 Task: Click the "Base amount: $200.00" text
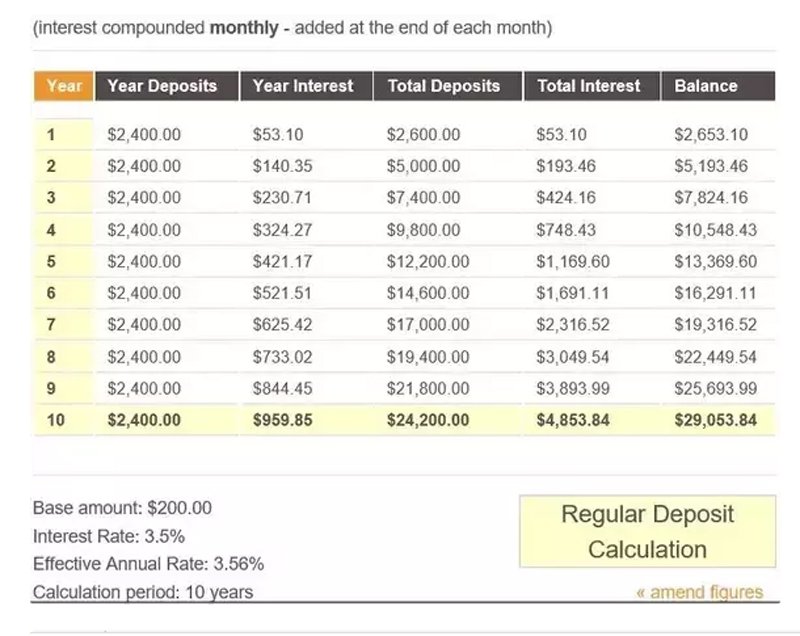click(x=122, y=508)
